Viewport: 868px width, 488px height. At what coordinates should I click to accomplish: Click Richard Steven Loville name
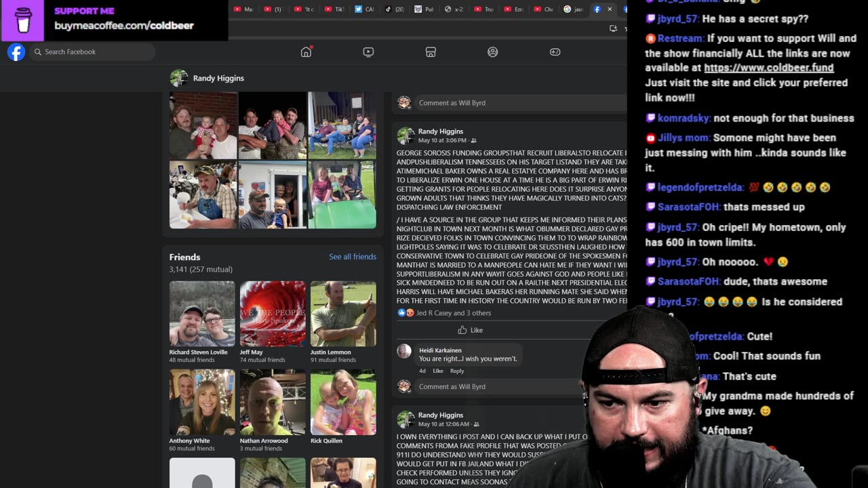[199, 352]
